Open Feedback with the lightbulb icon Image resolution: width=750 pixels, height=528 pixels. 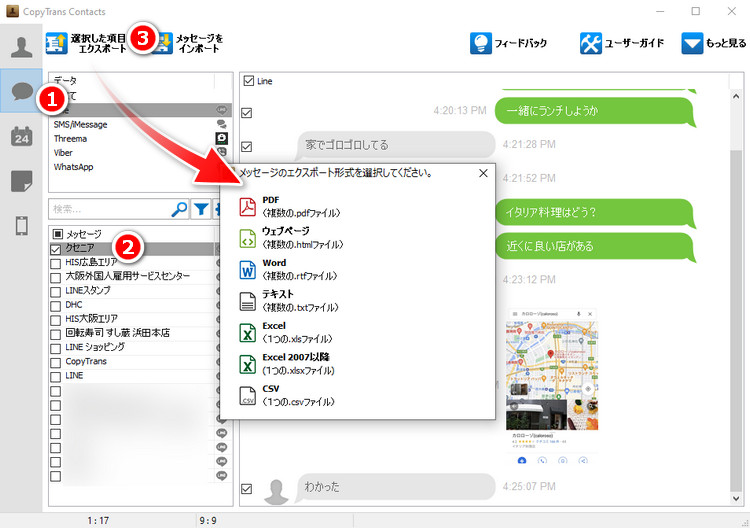tap(480, 43)
